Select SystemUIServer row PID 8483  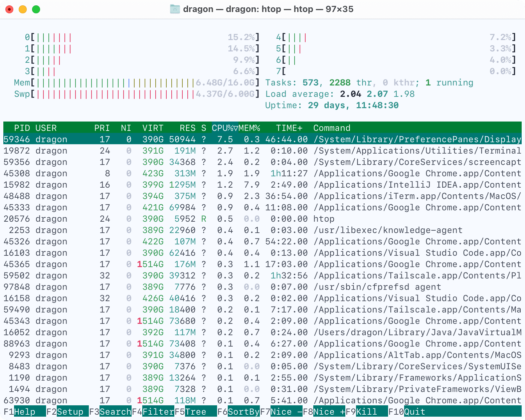pyautogui.click(x=262, y=366)
